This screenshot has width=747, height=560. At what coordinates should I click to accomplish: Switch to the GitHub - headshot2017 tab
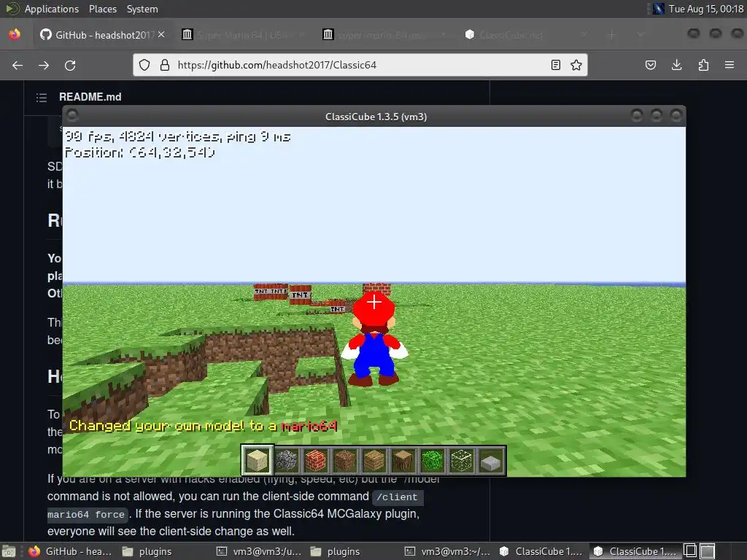(102, 35)
